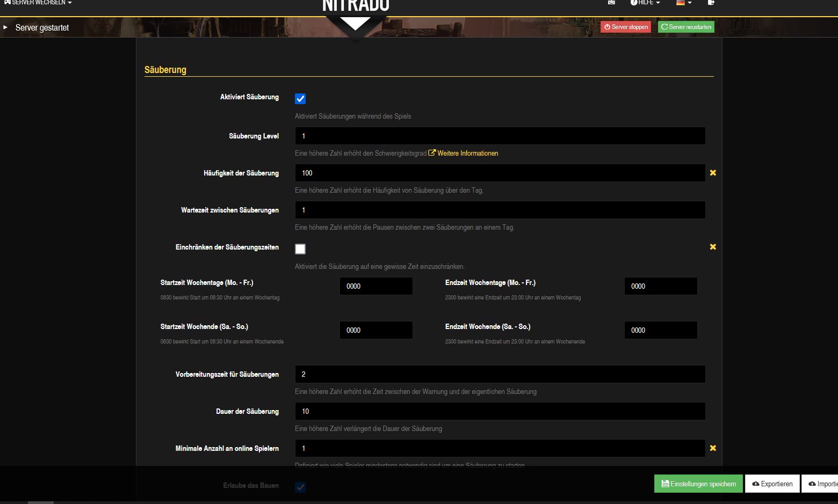Toggle the Erlaube das Bauen checkbox
838x504 pixels.
click(x=300, y=487)
